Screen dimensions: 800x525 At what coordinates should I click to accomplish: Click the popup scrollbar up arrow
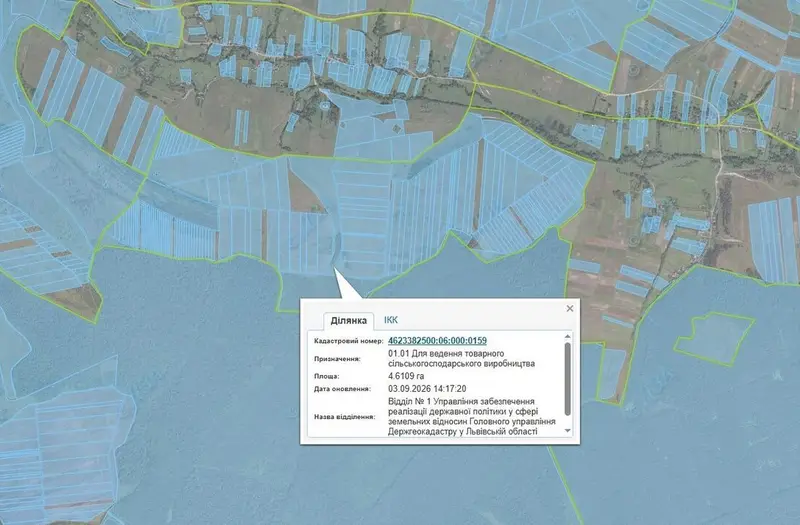567,337
